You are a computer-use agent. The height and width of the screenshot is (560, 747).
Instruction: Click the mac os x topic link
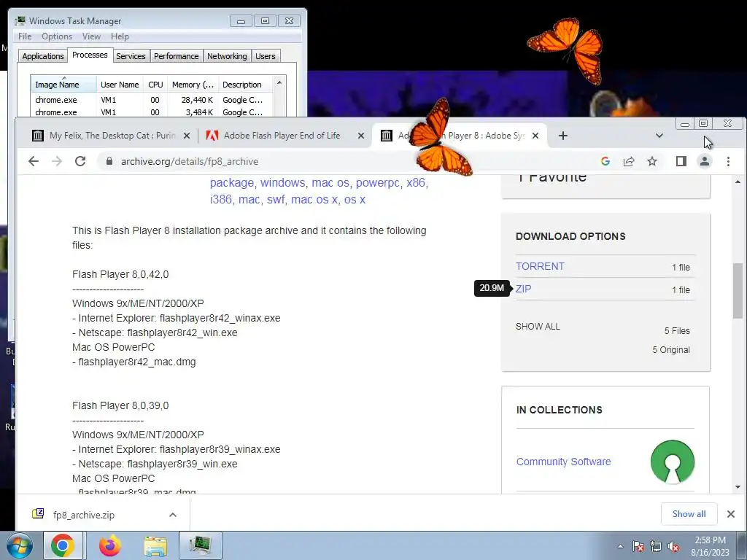click(x=314, y=200)
